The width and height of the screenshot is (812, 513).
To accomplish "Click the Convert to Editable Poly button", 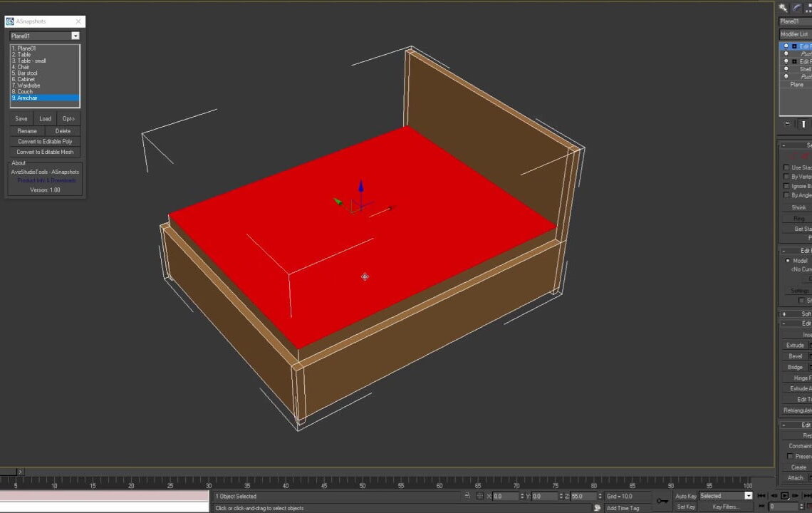I will [x=45, y=141].
